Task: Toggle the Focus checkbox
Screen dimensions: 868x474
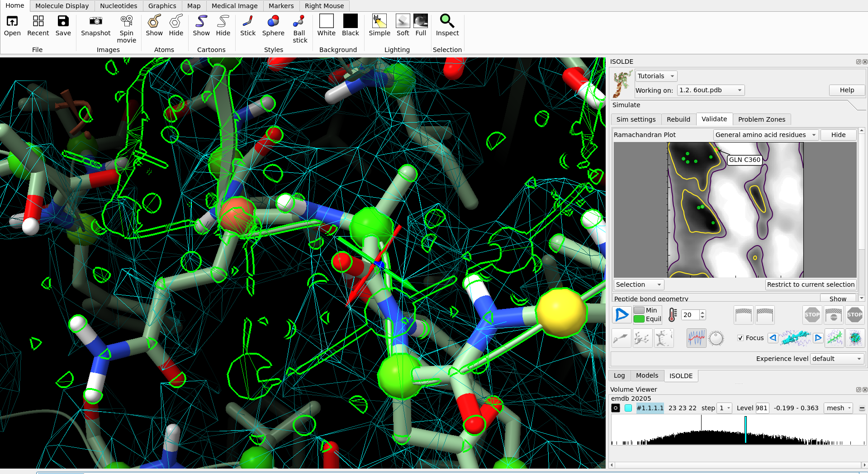Action: click(x=740, y=338)
